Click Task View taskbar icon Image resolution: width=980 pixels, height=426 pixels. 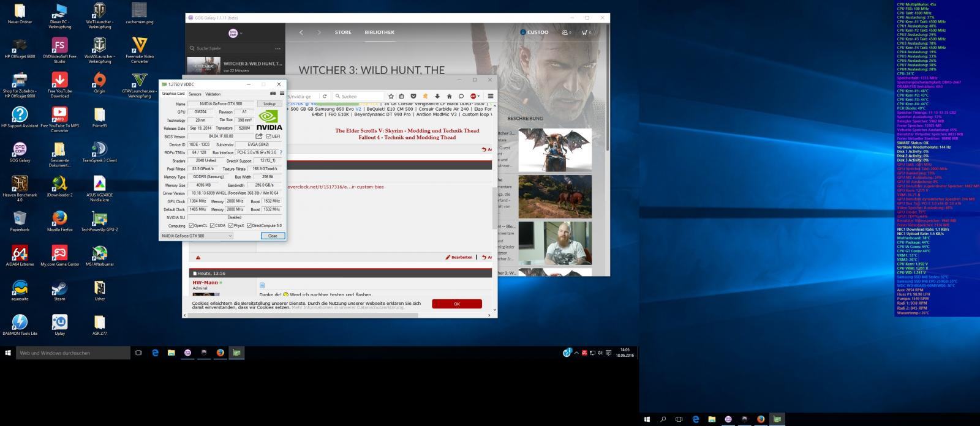coord(138,353)
